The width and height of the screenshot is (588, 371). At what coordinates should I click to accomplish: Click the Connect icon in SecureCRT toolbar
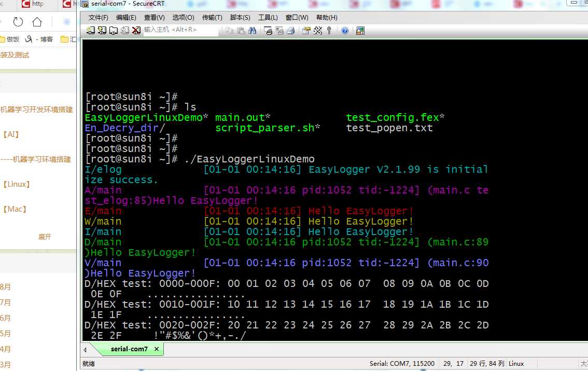(x=90, y=31)
